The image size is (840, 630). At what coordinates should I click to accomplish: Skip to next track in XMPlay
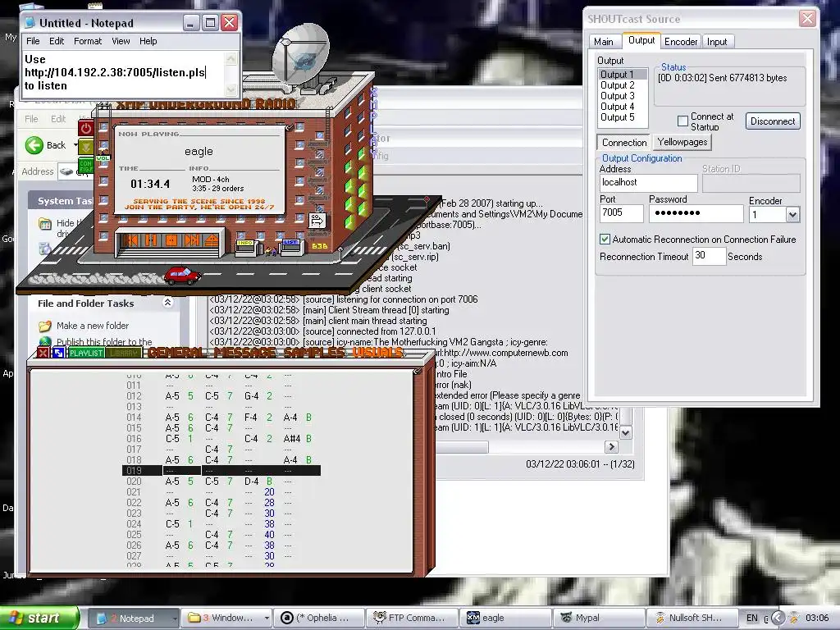pos(191,240)
